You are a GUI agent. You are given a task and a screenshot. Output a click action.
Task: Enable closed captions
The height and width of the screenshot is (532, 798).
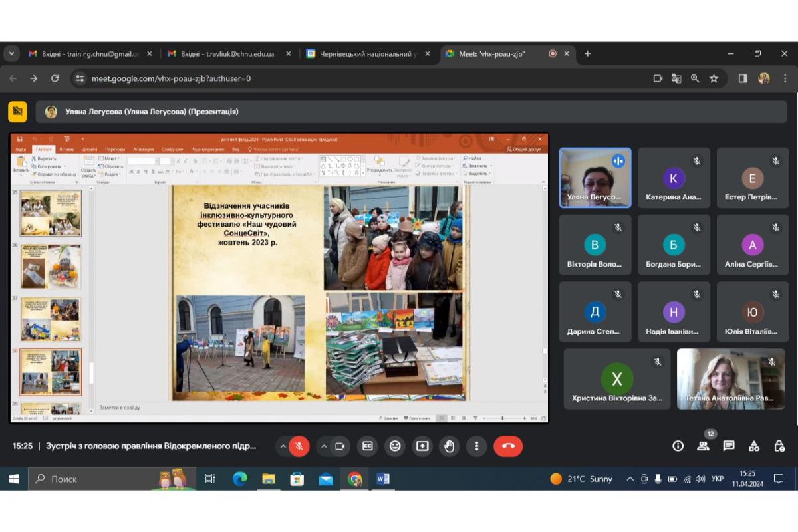tap(368, 446)
